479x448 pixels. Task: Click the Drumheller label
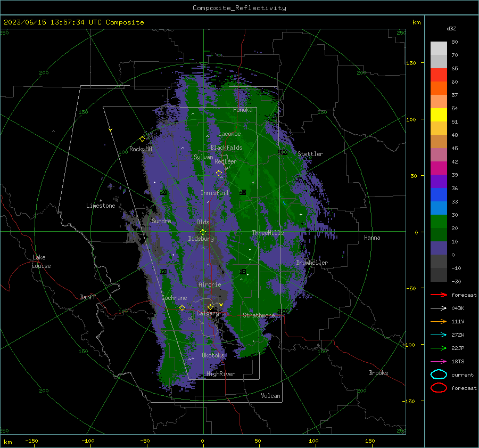[x=312, y=263]
